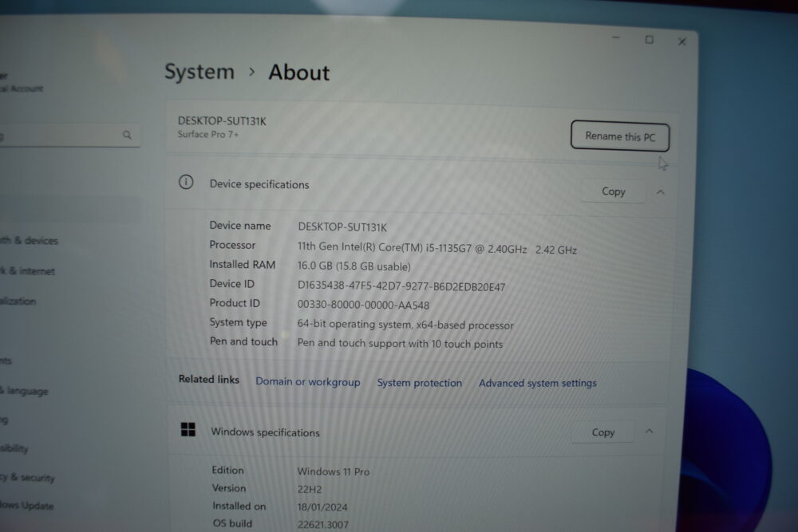Click the Processor value i5-1135G7
798x532 pixels.
tap(437, 248)
